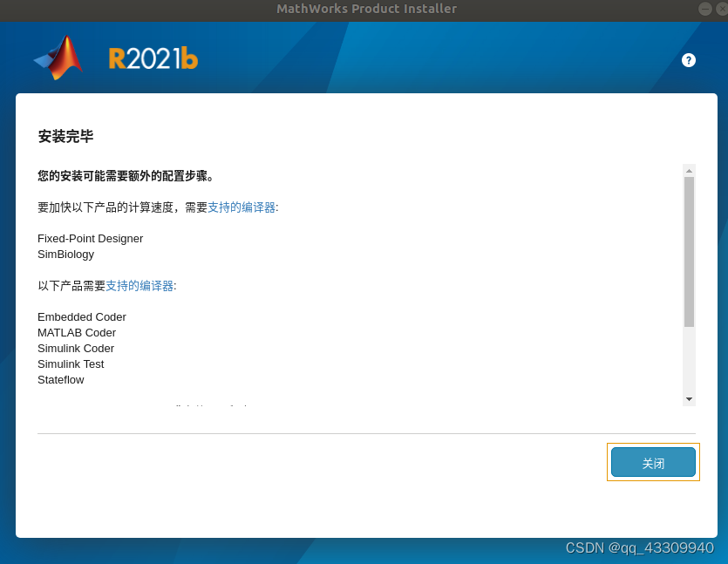Minimize the installer window

704,9
